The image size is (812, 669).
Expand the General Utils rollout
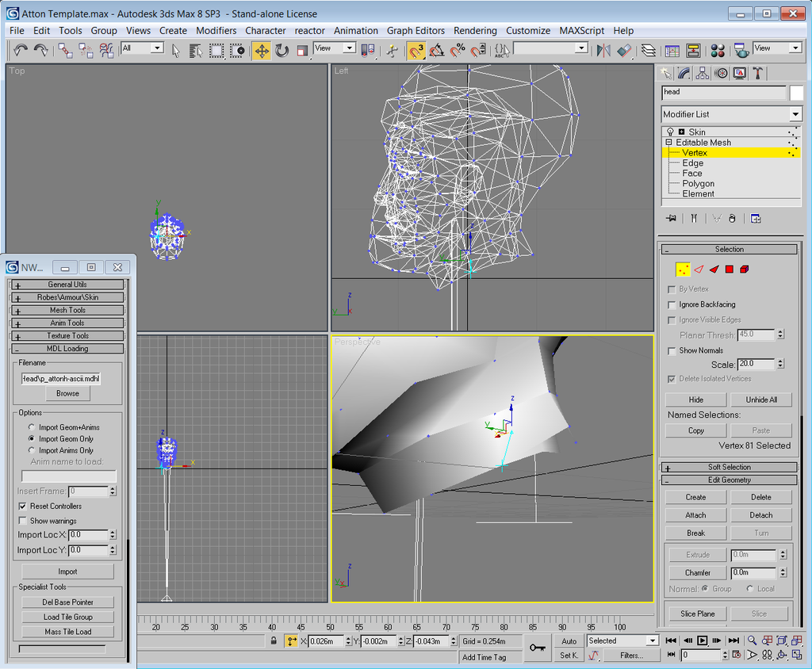tap(67, 285)
